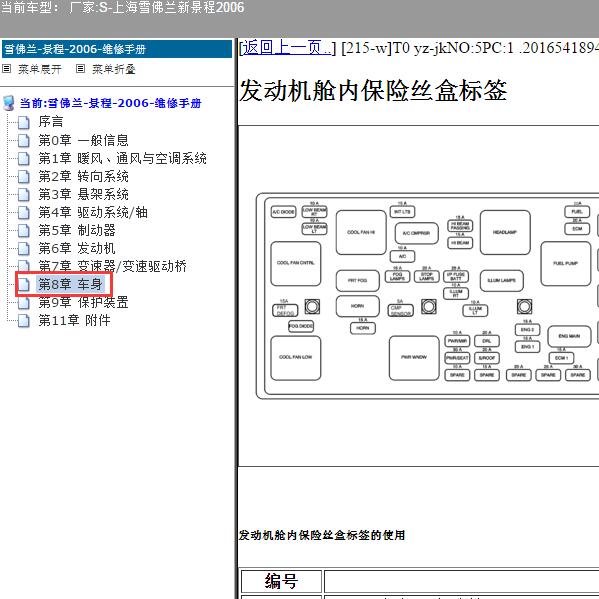Open 第0章 一般信息
Screen dimensions: 599x599
83,140
